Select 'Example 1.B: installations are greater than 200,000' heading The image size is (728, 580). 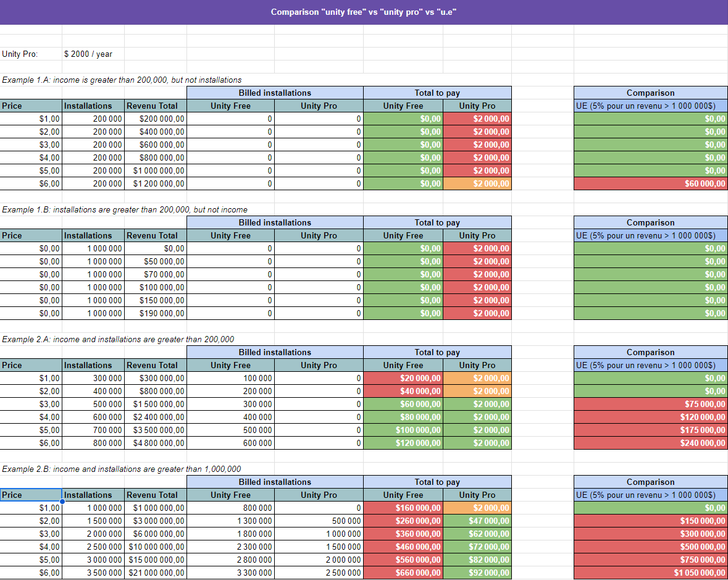125,209
